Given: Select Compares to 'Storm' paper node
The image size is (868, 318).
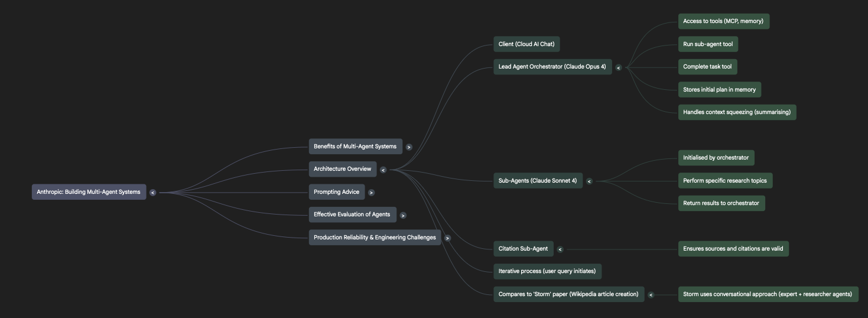Looking at the screenshot, I should (568, 294).
